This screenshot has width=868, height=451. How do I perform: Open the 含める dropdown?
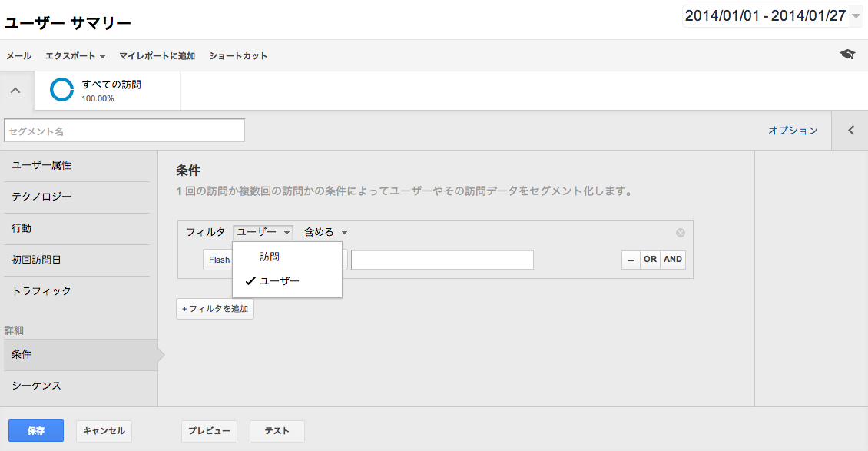click(x=326, y=233)
